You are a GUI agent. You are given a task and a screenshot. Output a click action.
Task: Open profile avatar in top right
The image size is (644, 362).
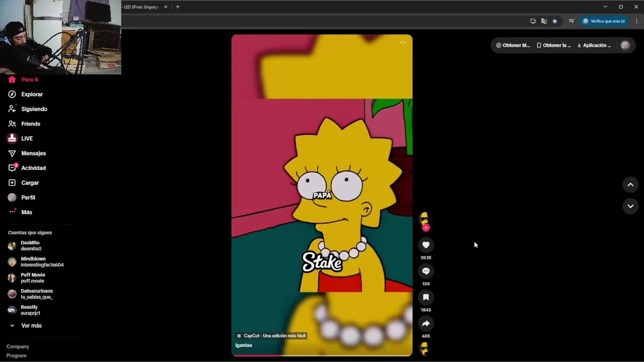tap(625, 45)
